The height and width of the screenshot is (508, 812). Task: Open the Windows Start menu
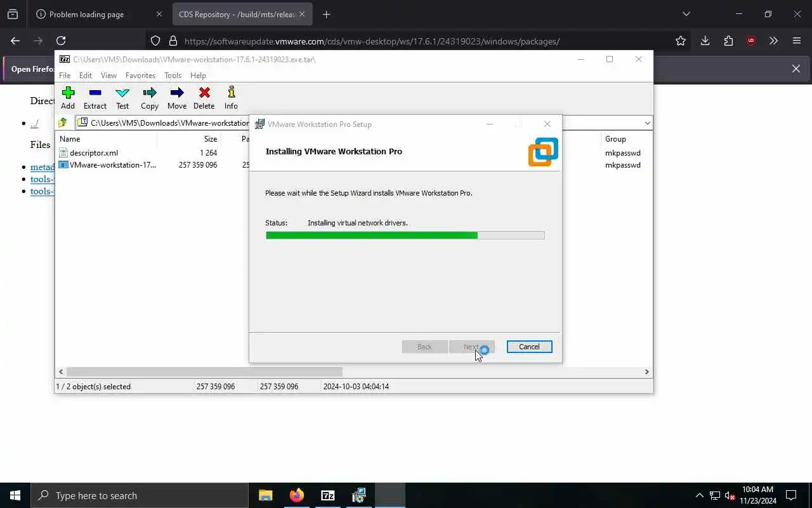[15, 495]
